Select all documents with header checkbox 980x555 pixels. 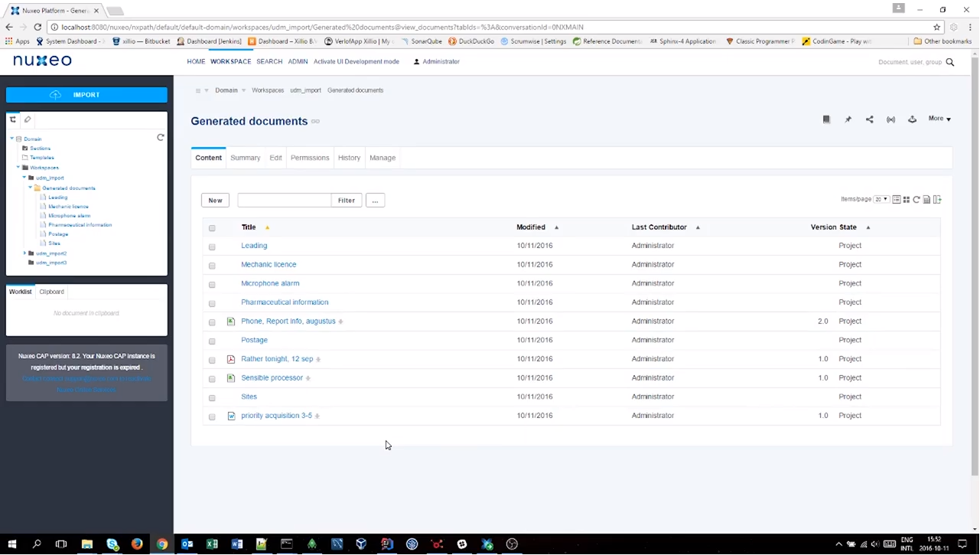[212, 227]
